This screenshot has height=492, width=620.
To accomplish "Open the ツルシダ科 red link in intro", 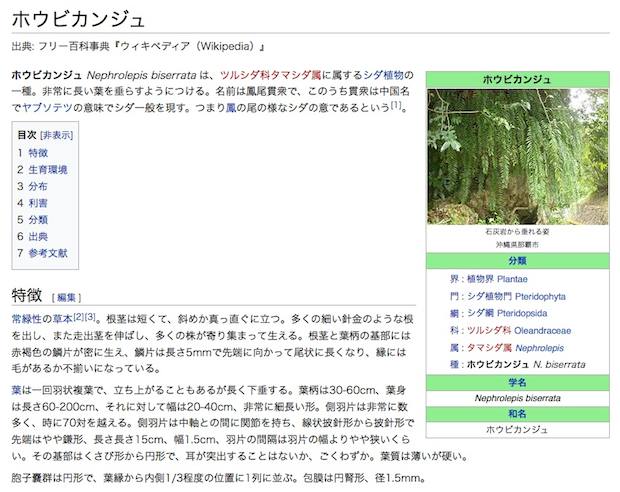I will pos(245,75).
